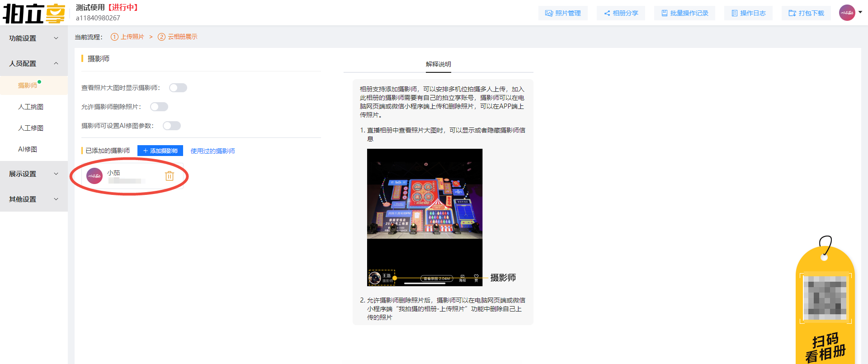Click album title 测试使用【进行中】

click(x=108, y=8)
